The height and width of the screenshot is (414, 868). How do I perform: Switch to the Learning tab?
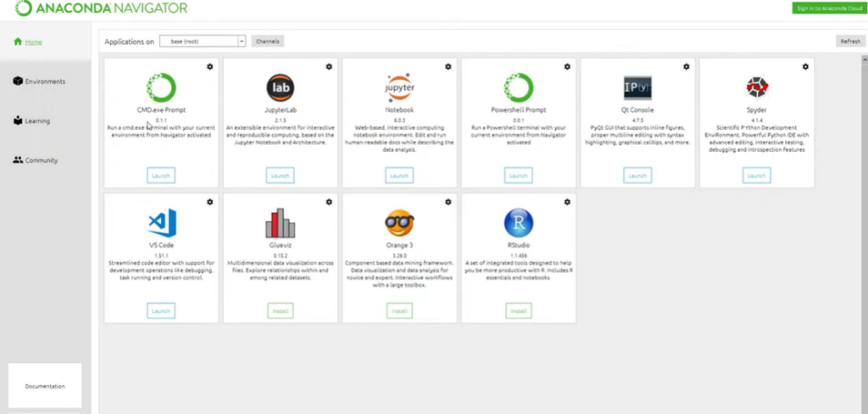point(37,120)
